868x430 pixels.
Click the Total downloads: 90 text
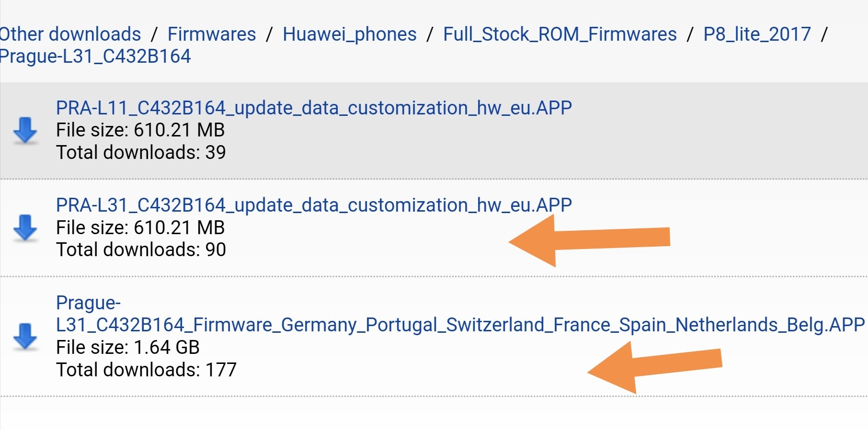[141, 249]
